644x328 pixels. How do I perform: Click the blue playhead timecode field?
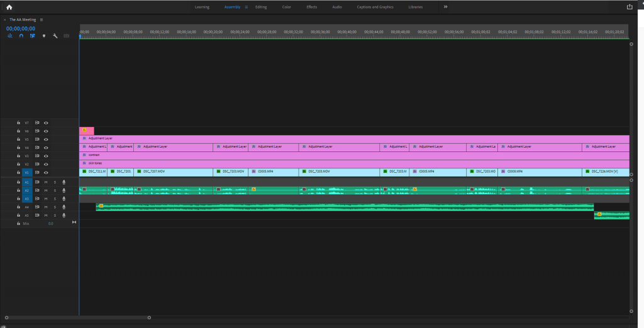[21, 28]
